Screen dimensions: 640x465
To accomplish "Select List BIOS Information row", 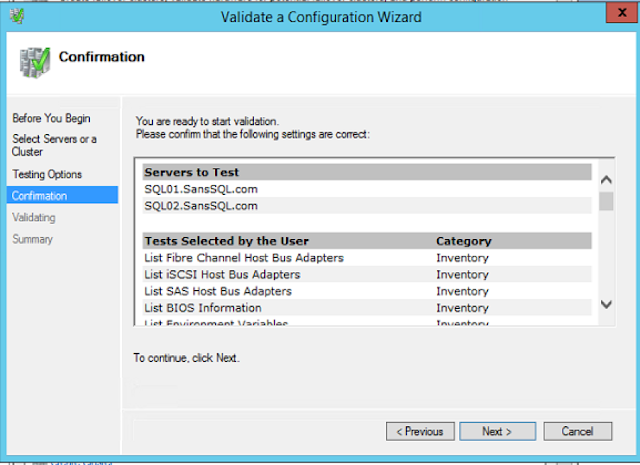I will (x=367, y=308).
